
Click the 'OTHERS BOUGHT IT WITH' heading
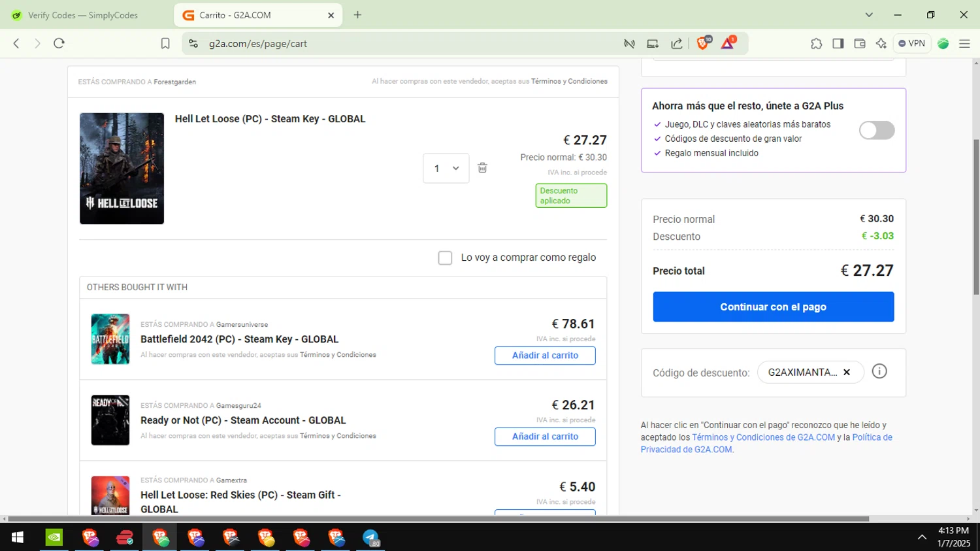137,287
